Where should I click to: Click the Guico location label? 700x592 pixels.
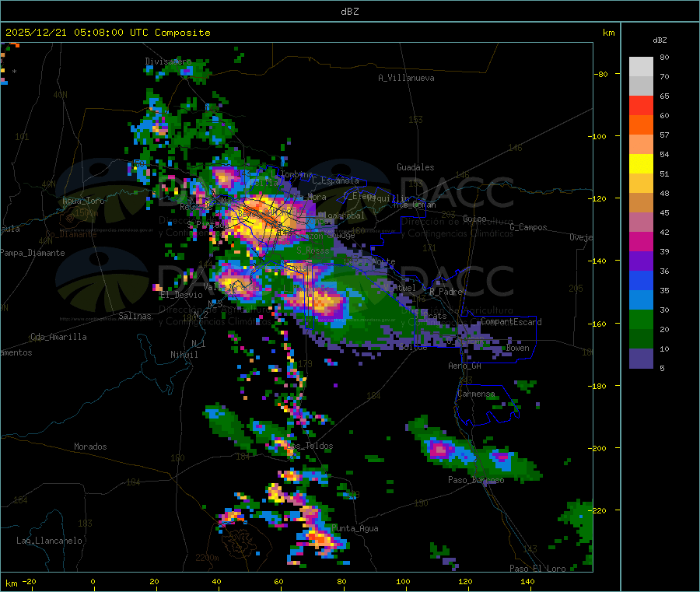[474, 219]
